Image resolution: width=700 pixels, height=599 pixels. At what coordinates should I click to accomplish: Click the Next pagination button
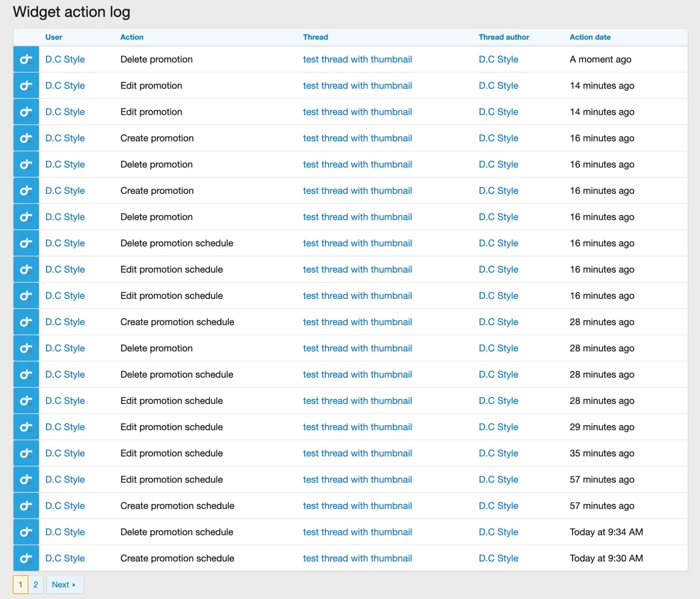click(64, 584)
